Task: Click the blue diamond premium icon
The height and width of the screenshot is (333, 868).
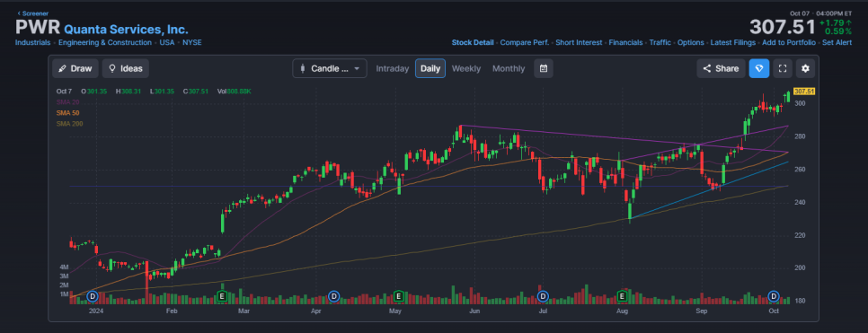Action: (x=759, y=68)
